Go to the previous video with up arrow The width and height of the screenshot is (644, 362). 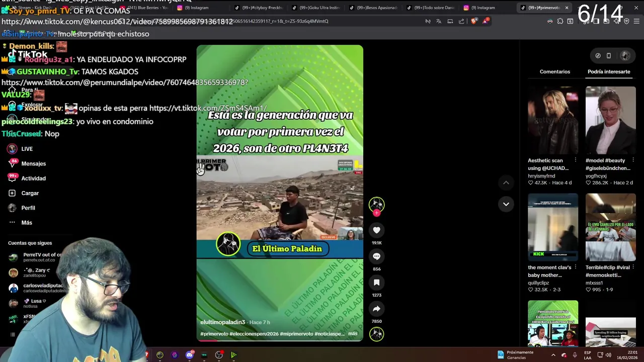pyautogui.click(x=506, y=183)
